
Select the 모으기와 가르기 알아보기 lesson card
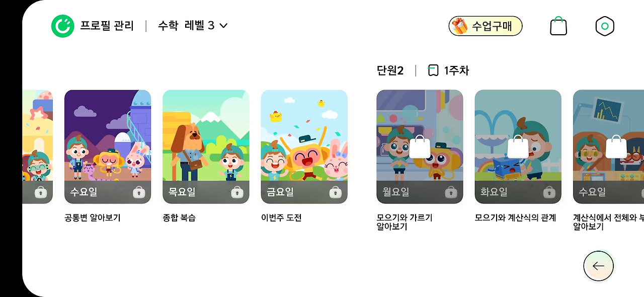420,146
